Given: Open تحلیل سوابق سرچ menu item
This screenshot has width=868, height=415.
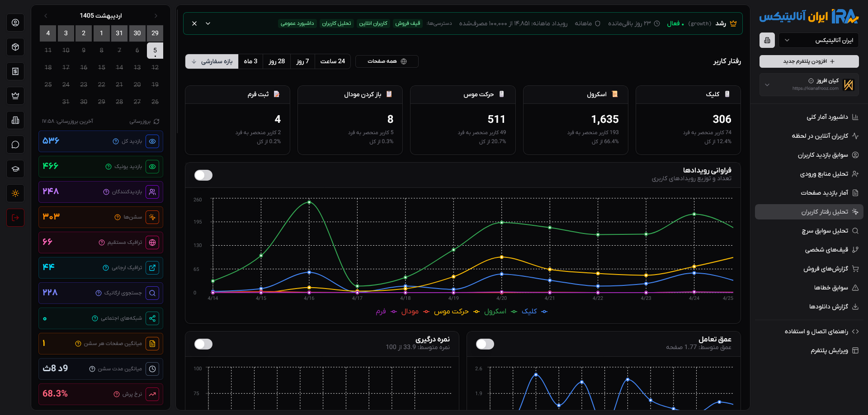Looking at the screenshot, I should click(x=809, y=231).
